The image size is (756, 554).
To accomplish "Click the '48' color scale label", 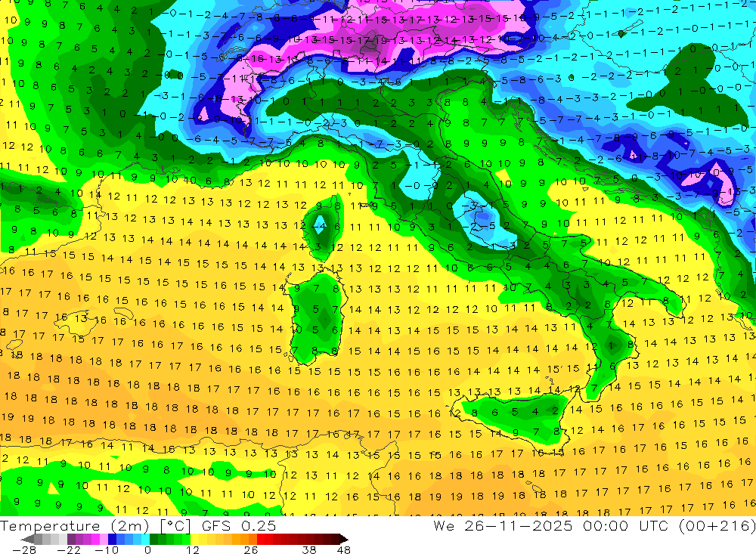I will pos(344,549).
